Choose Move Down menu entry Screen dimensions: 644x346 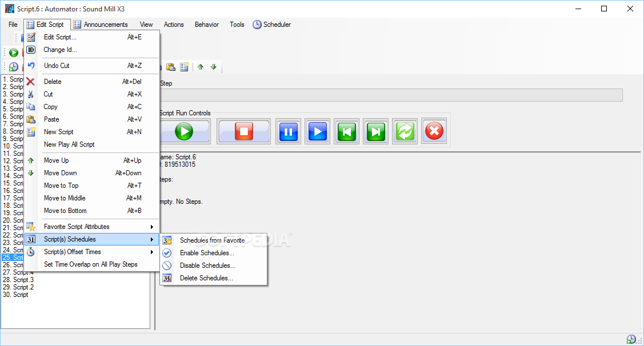click(x=92, y=173)
